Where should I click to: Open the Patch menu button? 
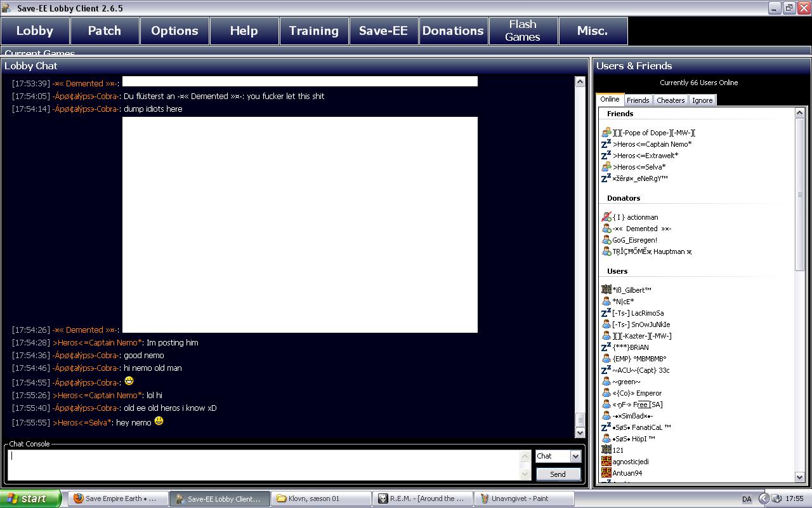click(x=104, y=30)
